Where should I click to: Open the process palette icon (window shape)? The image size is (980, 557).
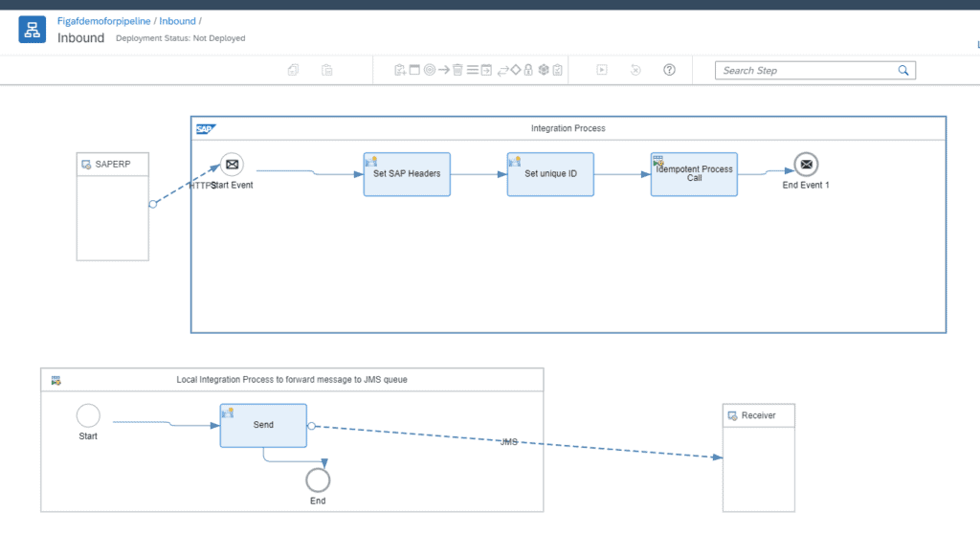click(414, 70)
